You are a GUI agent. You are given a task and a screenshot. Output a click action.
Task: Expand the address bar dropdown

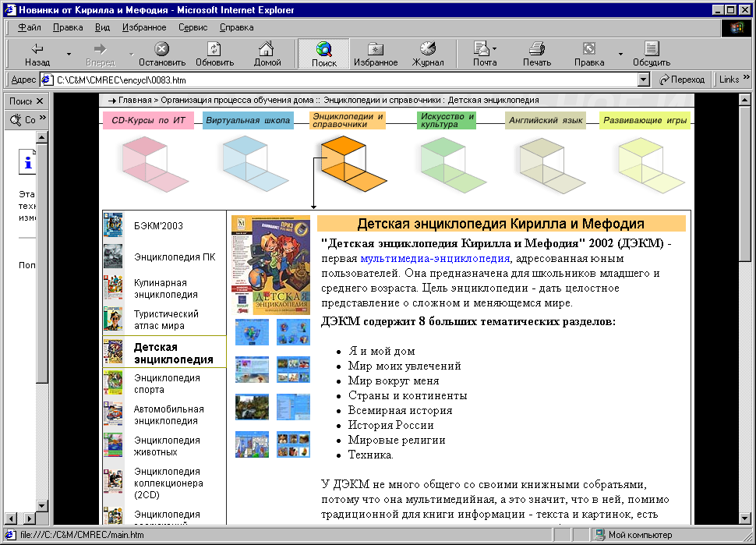pyautogui.click(x=643, y=80)
